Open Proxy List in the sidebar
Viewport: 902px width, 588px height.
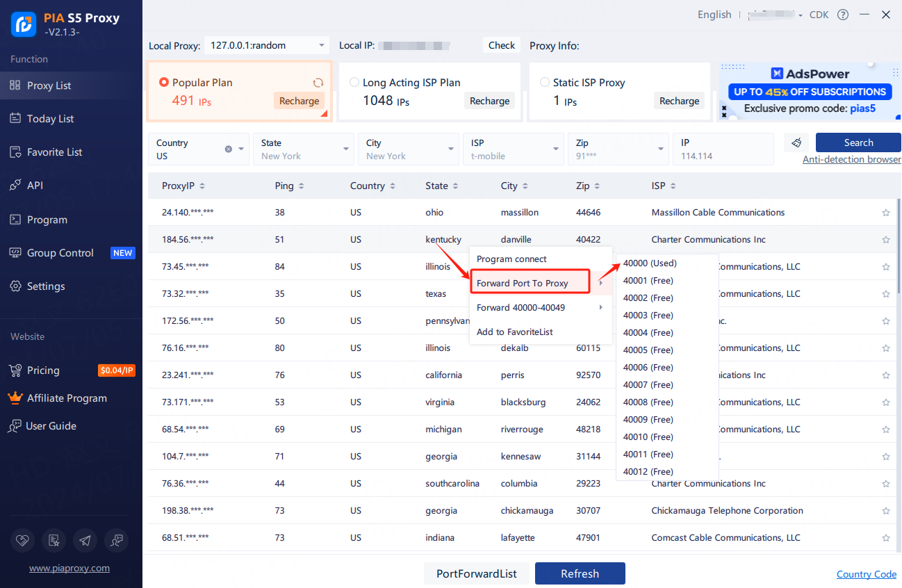(71, 85)
